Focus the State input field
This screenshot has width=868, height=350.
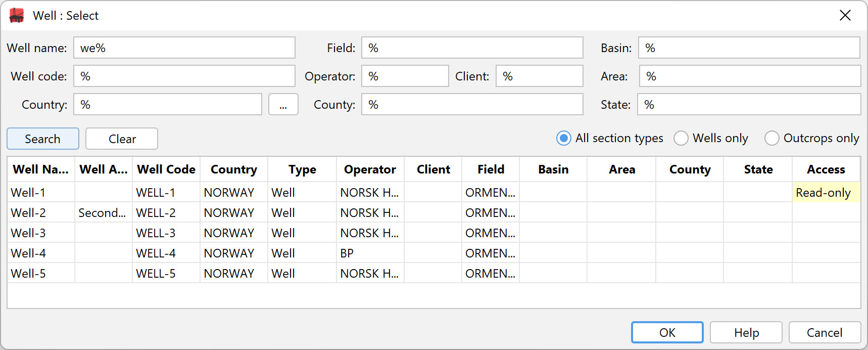(x=749, y=104)
